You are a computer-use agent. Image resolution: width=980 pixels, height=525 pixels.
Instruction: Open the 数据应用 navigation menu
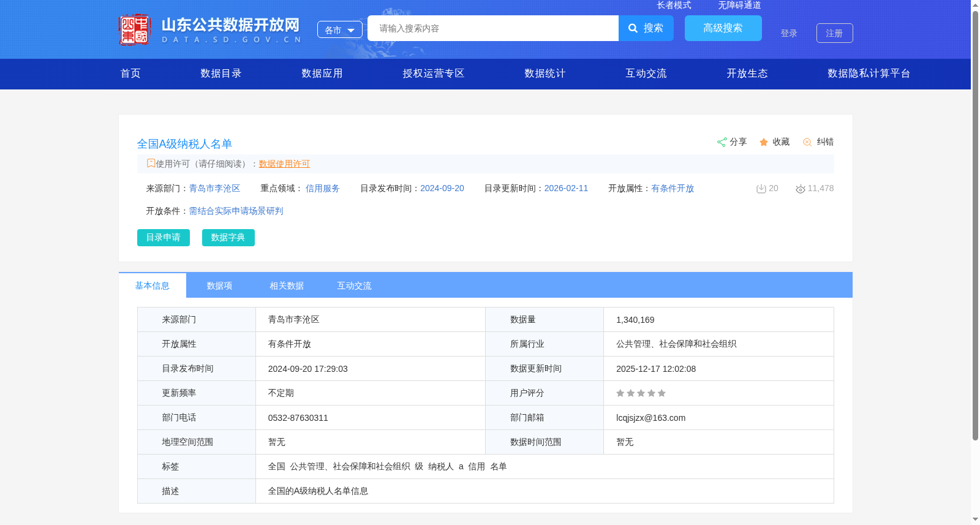(322, 74)
